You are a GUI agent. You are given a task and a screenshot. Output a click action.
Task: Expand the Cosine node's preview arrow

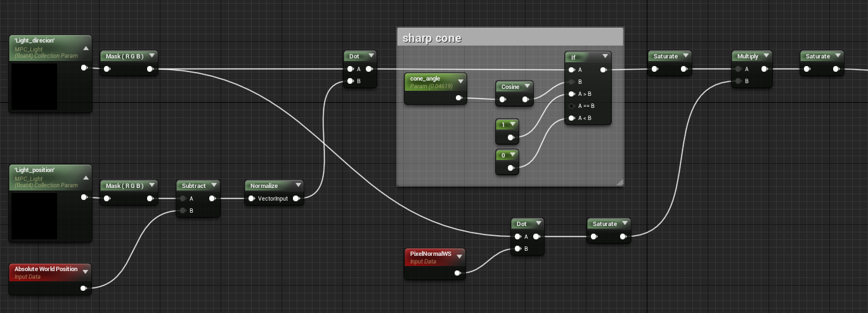coord(526,86)
